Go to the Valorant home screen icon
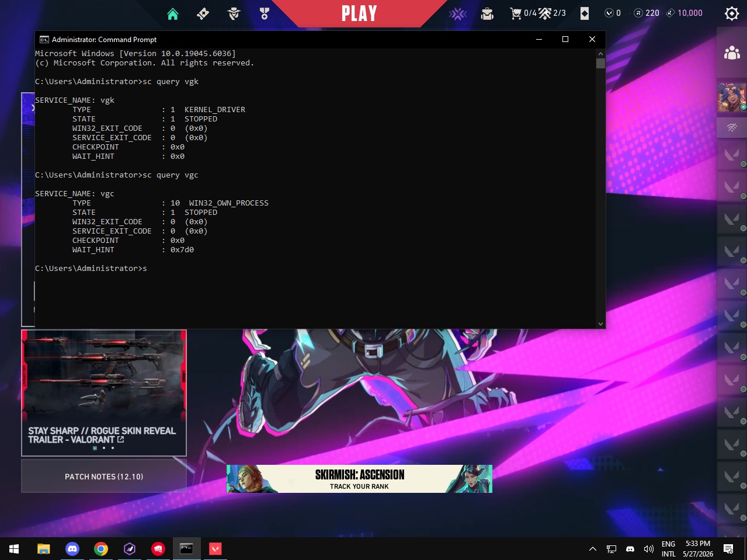This screenshot has width=747, height=560. [x=173, y=13]
